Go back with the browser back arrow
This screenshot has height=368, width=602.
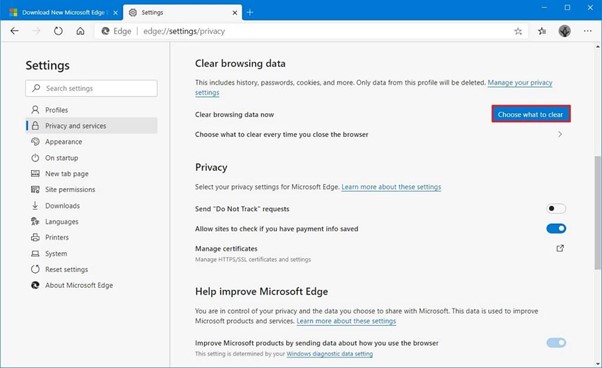[x=15, y=31]
